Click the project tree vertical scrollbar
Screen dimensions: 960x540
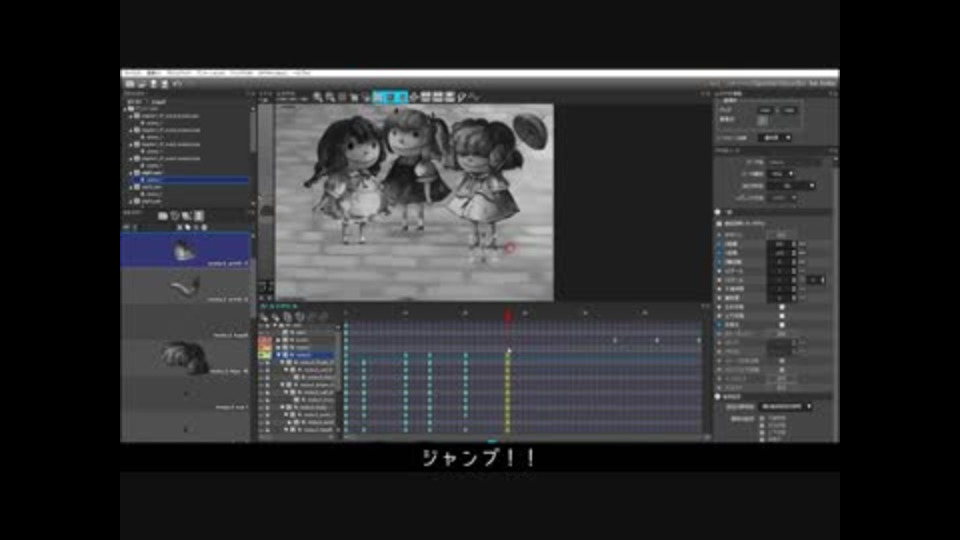click(x=253, y=132)
